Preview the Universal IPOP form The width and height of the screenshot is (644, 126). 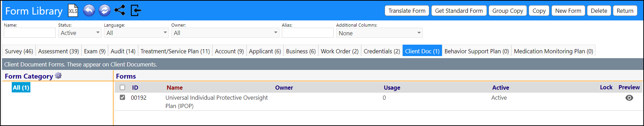pyautogui.click(x=629, y=98)
